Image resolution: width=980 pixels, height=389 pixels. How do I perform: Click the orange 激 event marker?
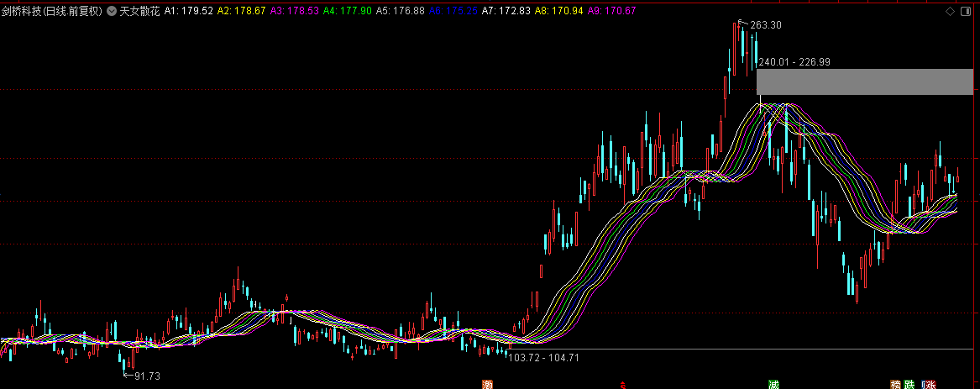point(487,384)
